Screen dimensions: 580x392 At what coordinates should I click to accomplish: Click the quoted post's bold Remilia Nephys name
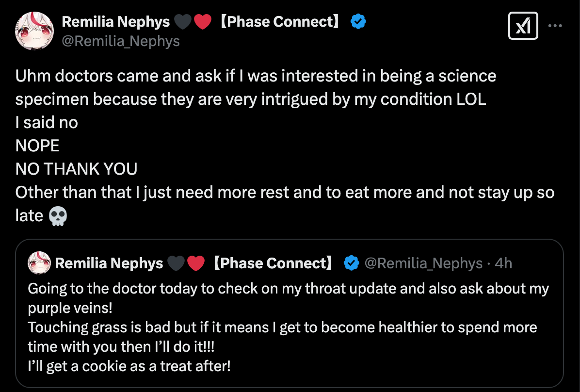pos(109,263)
